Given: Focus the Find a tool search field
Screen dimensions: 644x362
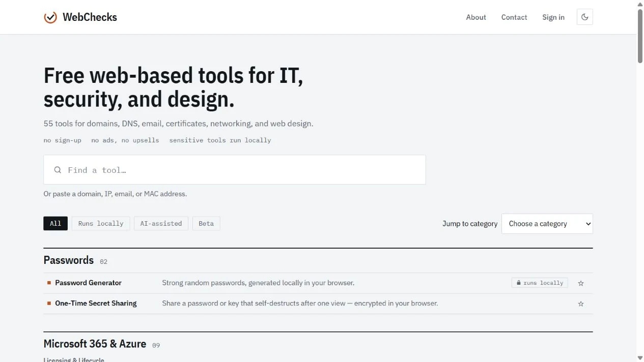Looking at the screenshot, I should point(235,170).
